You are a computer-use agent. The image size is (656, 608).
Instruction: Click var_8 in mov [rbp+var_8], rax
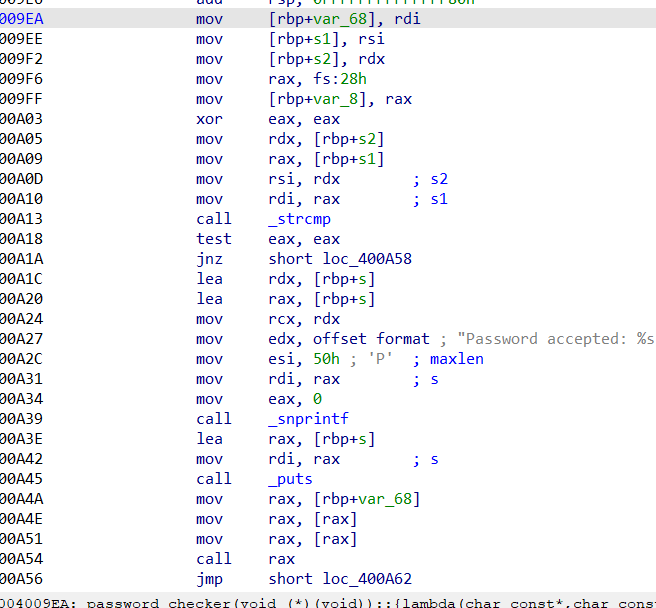336,99
